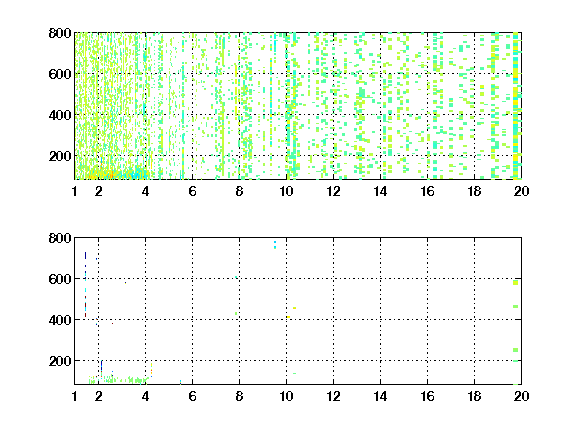Viewport: 576px width, 432px height.
Task: Click the x-axis label 1 under bottom plot
Action: 75,396
